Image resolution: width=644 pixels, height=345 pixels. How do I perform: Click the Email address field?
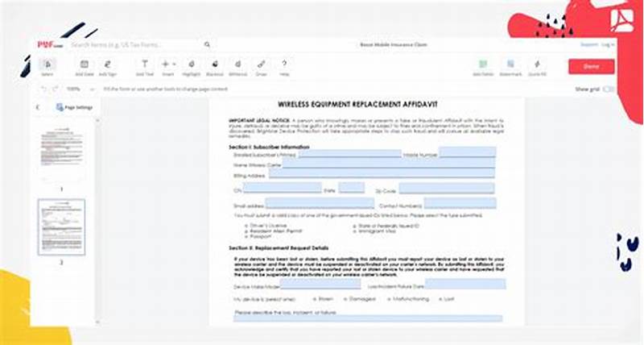[x=320, y=203]
